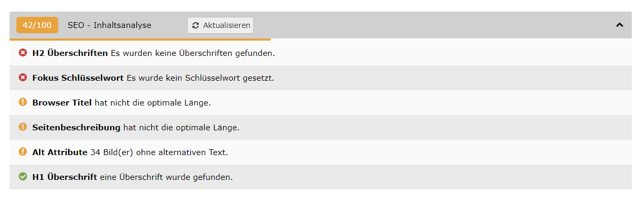The height and width of the screenshot is (201, 644).
Task: Select the Alt Attribute label
Action: click(x=60, y=152)
